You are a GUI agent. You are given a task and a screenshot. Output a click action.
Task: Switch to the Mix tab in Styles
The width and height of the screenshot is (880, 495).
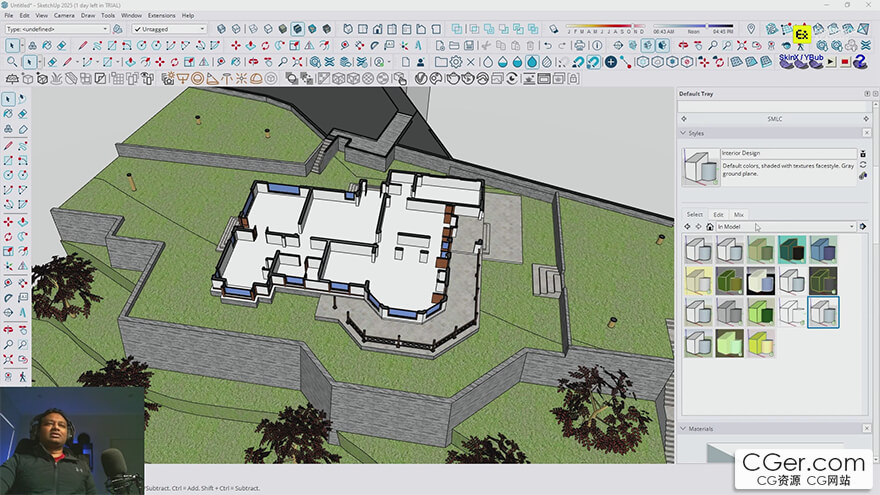coord(739,214)
